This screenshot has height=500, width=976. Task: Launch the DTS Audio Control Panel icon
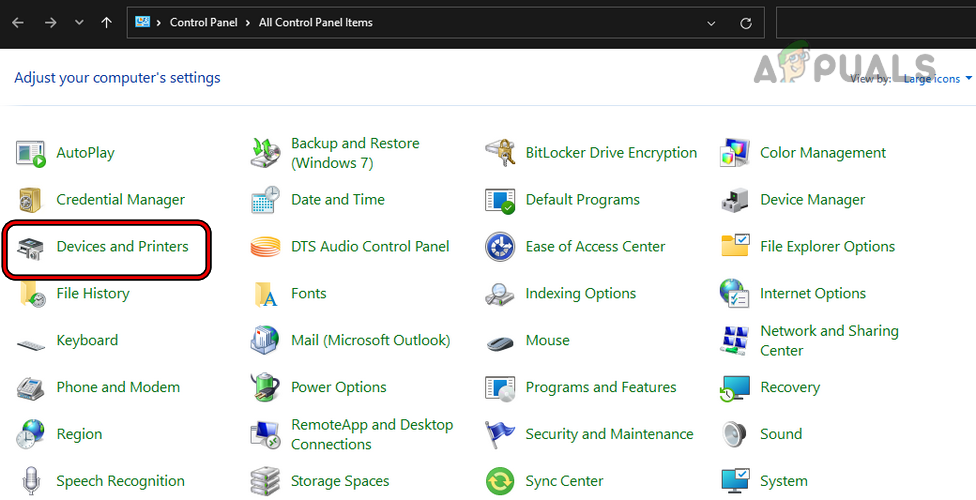pos(266,247)
